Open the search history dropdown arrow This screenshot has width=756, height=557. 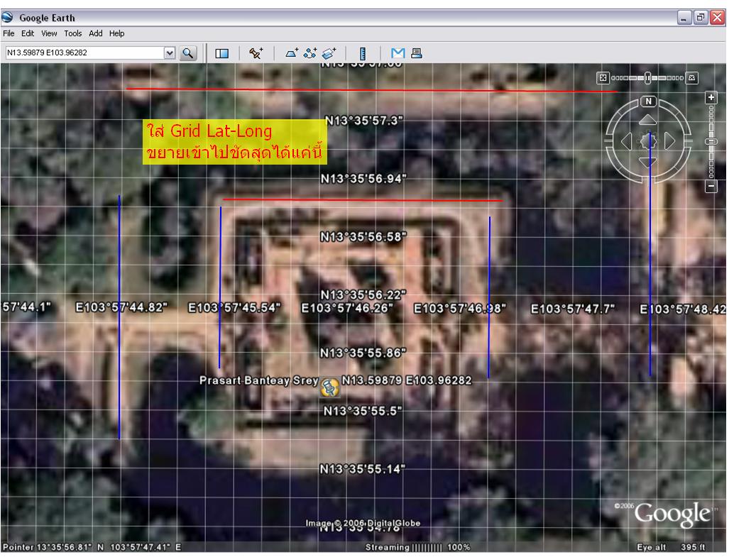click(x=169, y=53)
